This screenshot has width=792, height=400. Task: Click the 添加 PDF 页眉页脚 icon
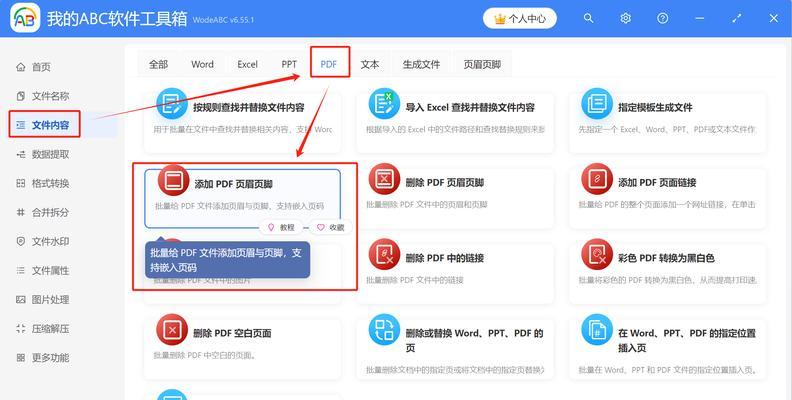click(173, 180)
